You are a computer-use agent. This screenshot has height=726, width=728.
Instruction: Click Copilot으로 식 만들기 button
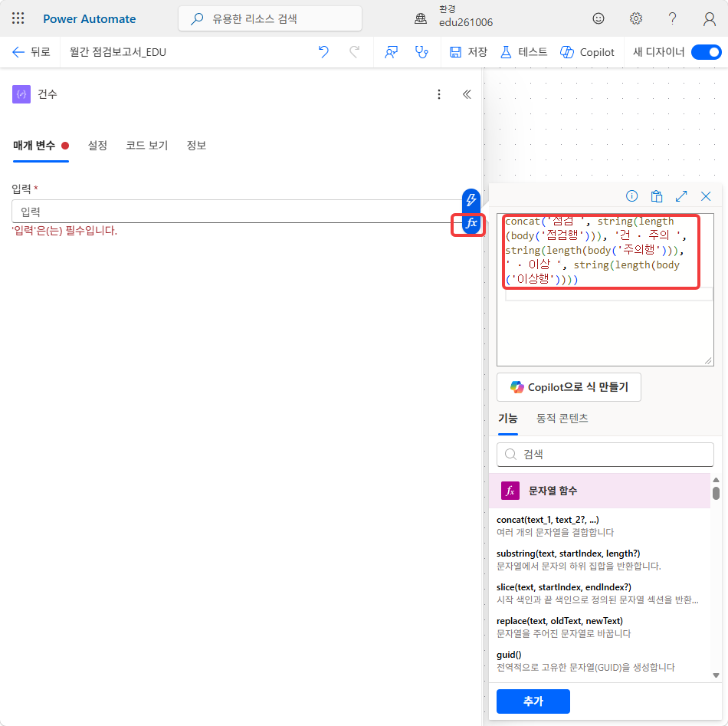569,387
